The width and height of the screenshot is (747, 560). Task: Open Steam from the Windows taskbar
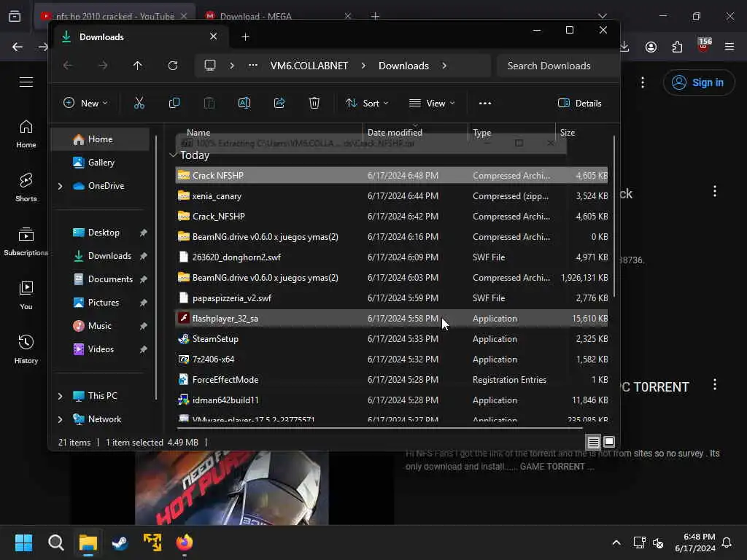pos(120,542)
